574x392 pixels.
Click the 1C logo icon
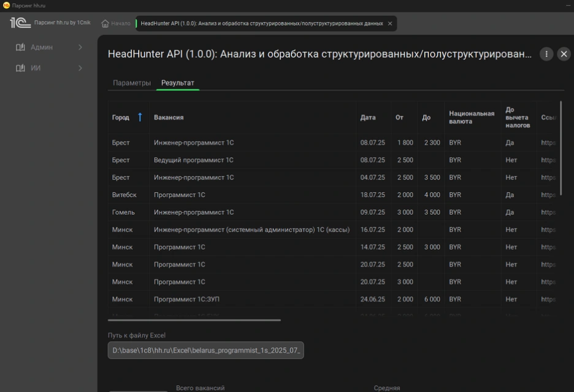click(20, 23)
